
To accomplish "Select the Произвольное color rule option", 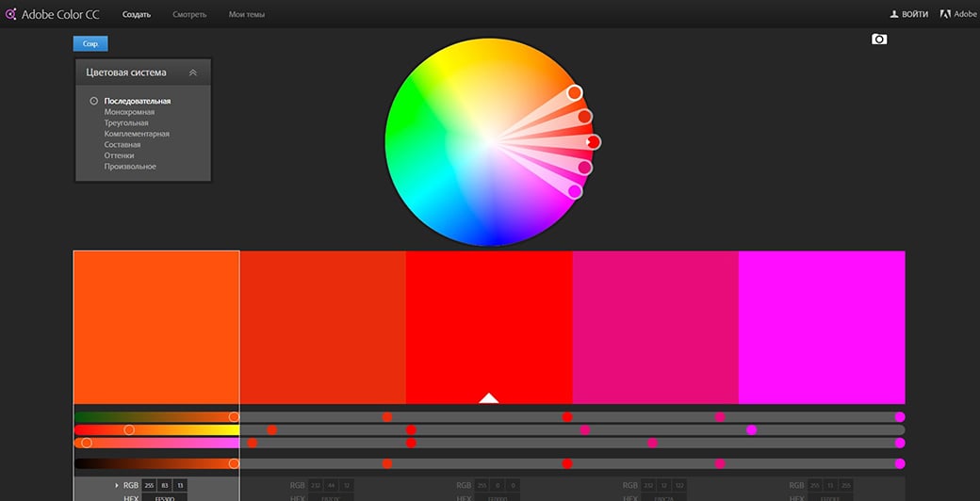I will [130, 167].
